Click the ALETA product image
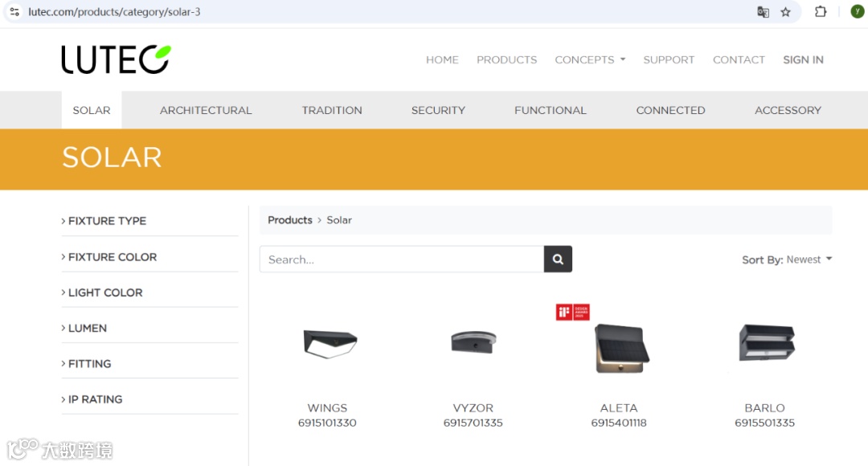Viewport: 868px width, 466px height. [x=621, y=349]
